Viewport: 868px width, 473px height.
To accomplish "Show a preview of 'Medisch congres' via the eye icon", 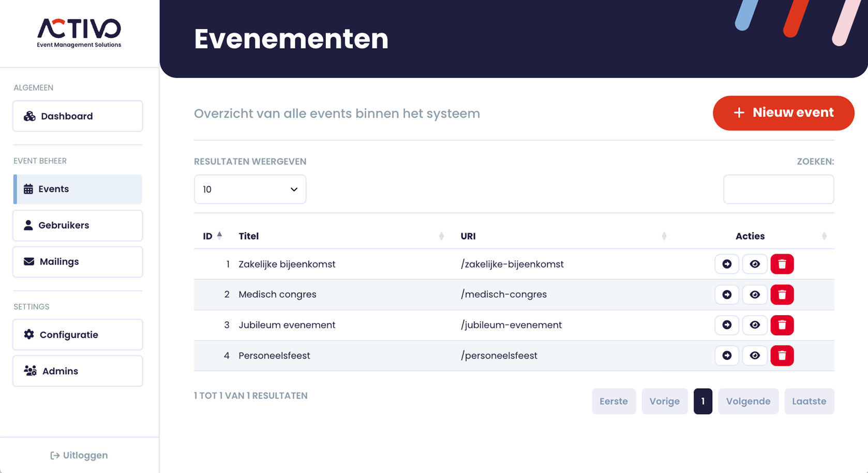I will pyautogui.click(x=755, y=294).
